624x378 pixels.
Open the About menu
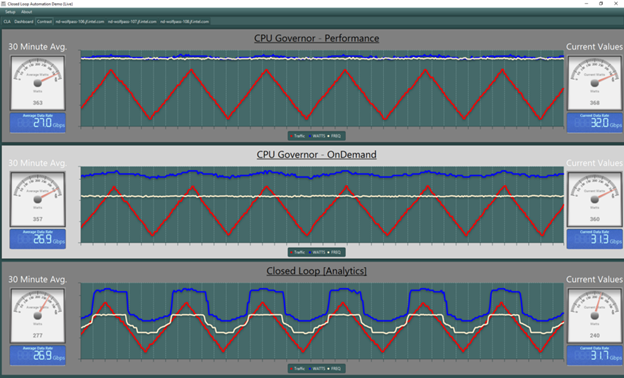point(27,12)
